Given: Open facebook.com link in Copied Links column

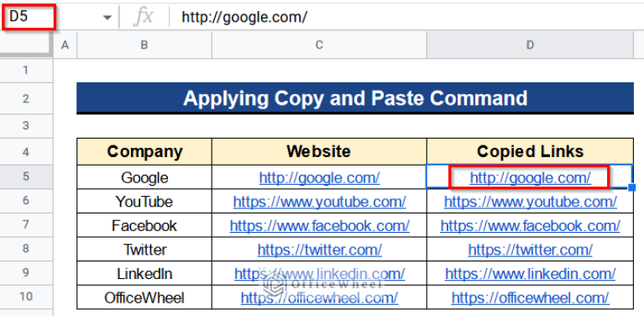Looking at the screenshot, I should [531, 225].
